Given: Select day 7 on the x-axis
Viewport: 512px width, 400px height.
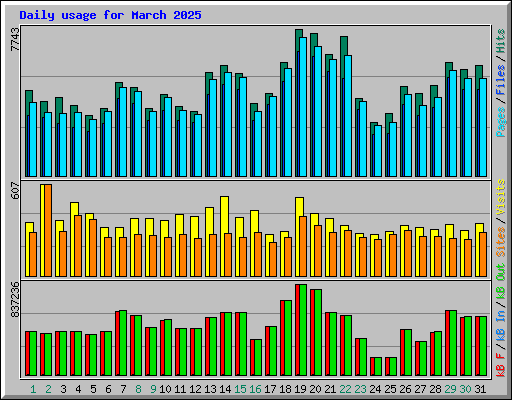Looking at the screenshot, I should [123, 389].
